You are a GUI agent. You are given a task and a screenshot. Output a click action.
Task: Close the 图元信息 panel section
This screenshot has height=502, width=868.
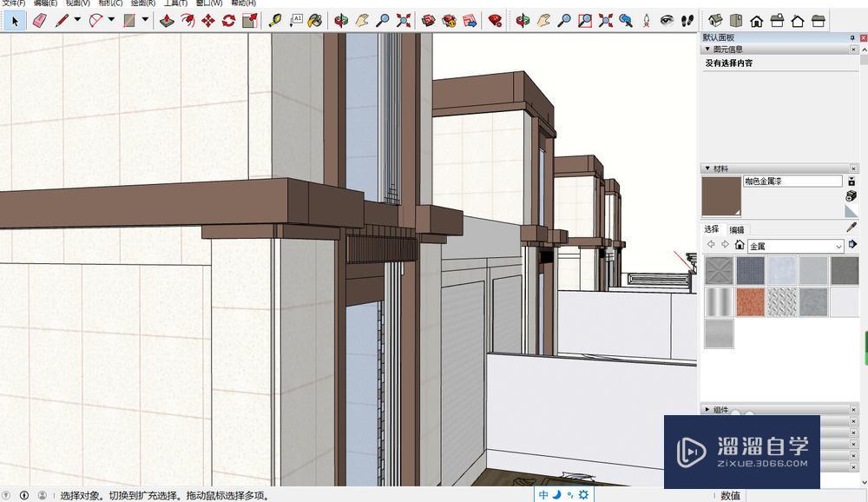tap(853, 50)
